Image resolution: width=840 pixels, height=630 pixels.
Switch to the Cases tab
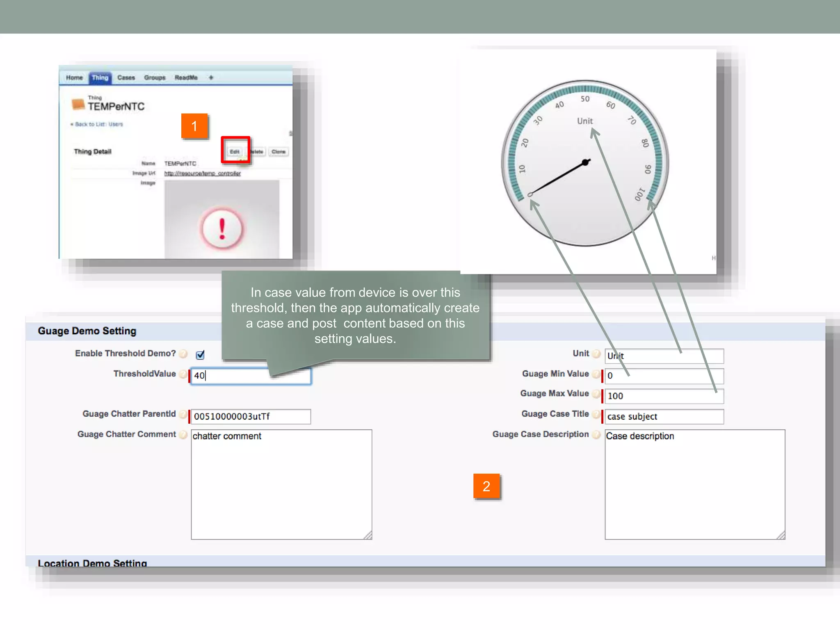click(x=126, y=78)
